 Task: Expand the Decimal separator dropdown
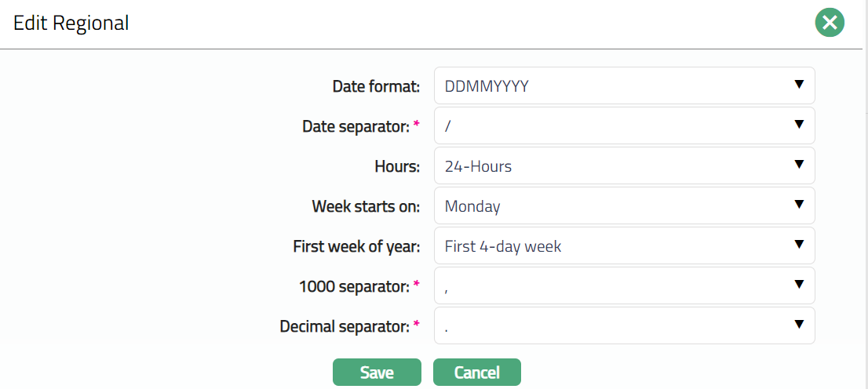coord(624,326)
